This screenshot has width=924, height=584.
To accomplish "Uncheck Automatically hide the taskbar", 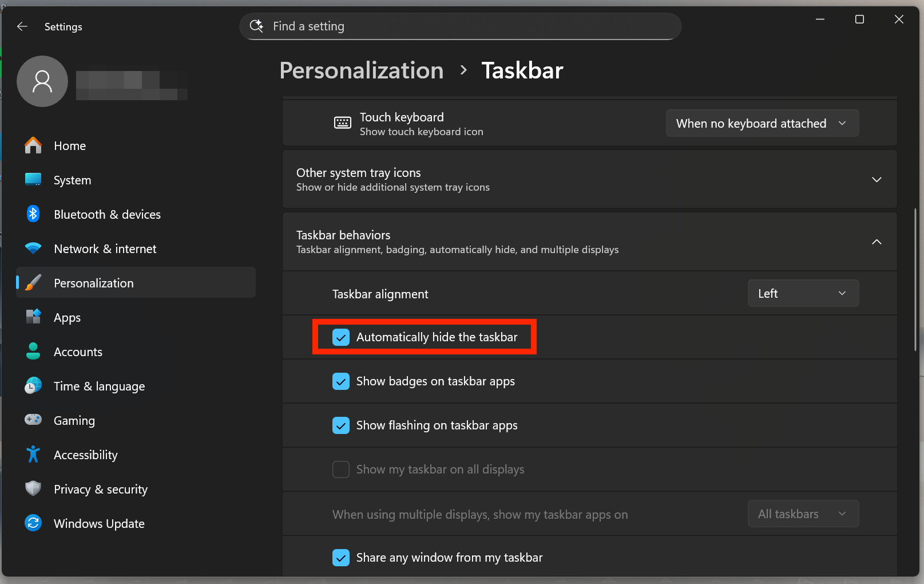I will (x=341, y=337).
